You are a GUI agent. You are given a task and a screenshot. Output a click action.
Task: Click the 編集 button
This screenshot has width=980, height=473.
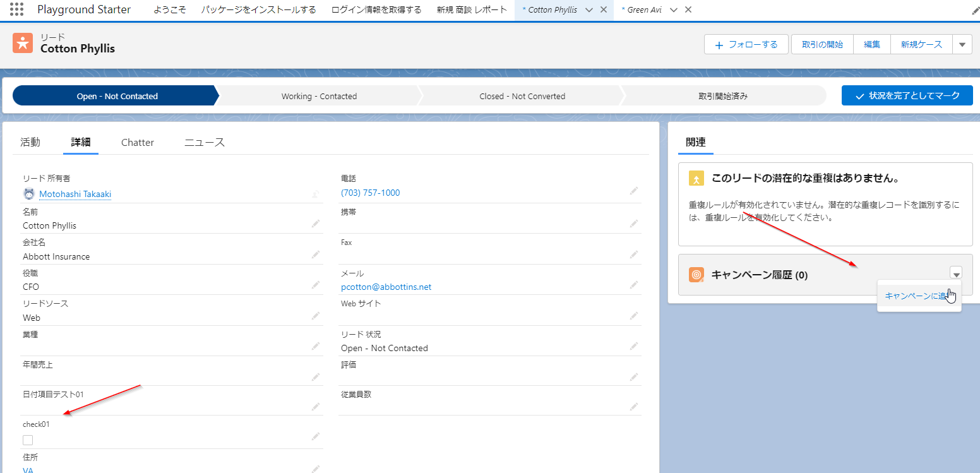coord(872,44)
